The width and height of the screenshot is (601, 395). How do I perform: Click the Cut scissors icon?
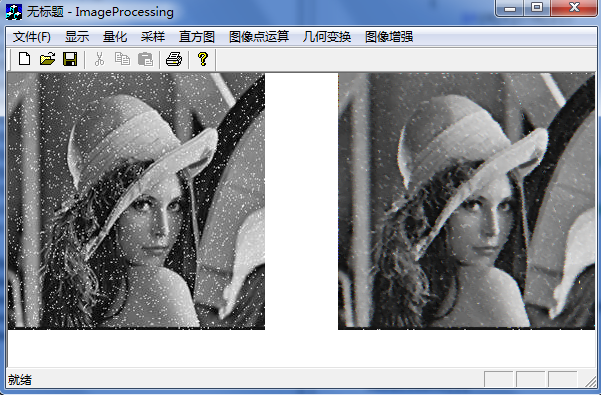(x=99, y=59)
